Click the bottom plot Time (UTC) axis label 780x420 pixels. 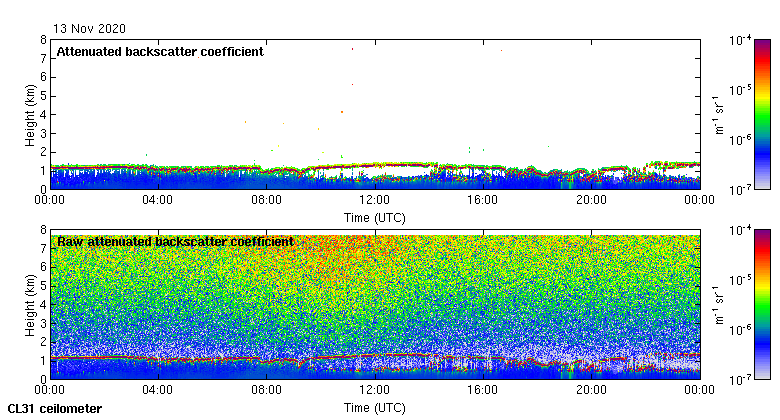[375, 408]
